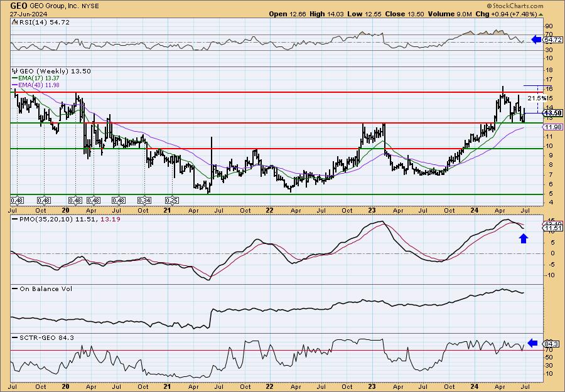Click the 13.50 last-price tag on the price axis
This screenshot has width=565, height=392.
[554, 113]
